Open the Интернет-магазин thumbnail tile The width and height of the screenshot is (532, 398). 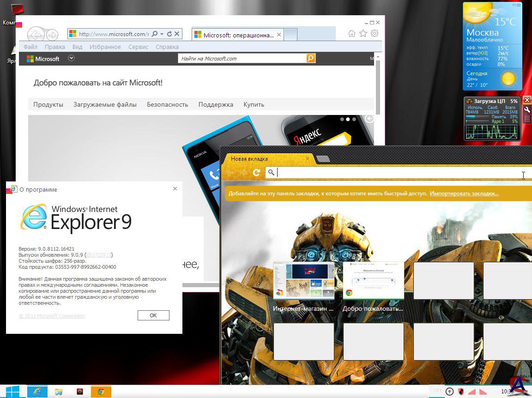pyautogui.click(x=303, y=282)
